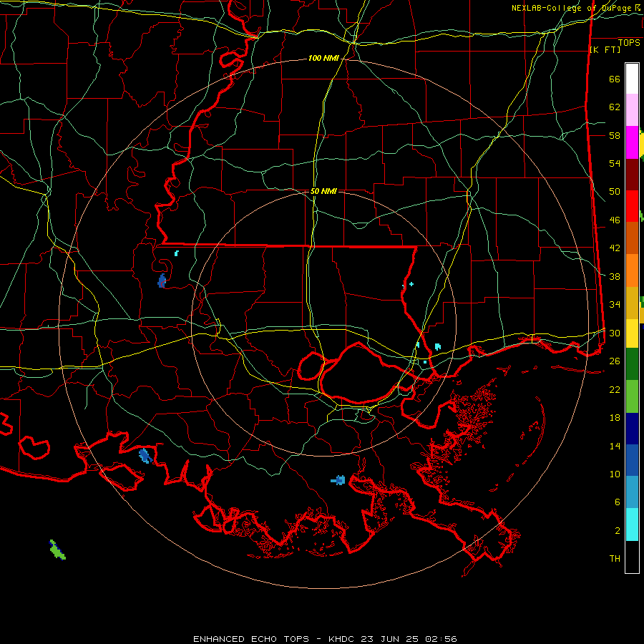
Task: Click the gold legend color near 34
Action: [632, 303]
